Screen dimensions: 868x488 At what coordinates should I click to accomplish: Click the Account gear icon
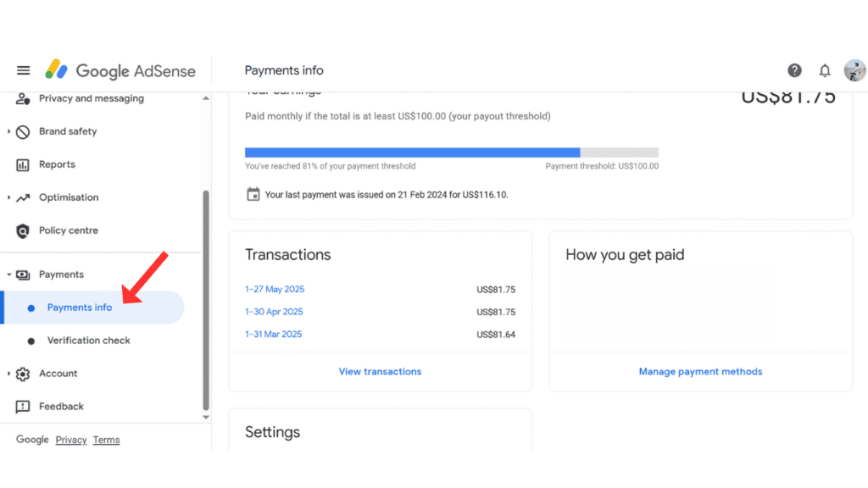(x=23, y=374)
